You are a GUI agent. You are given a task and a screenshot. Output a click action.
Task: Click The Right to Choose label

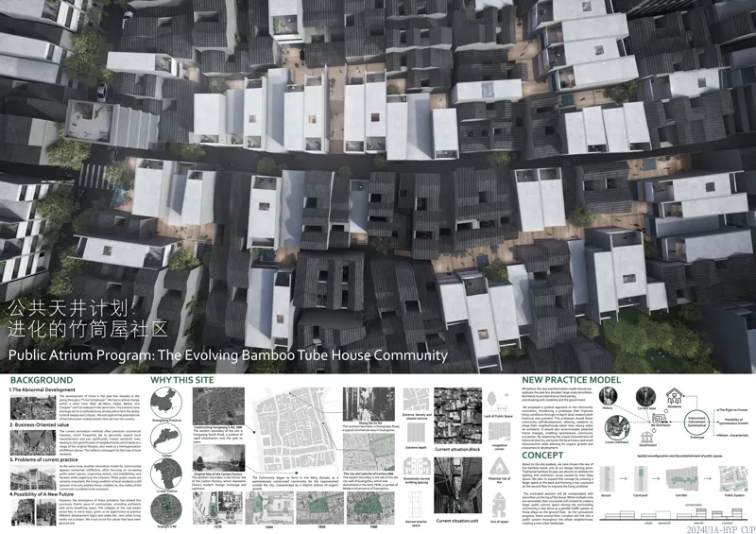tap(733, 410)
